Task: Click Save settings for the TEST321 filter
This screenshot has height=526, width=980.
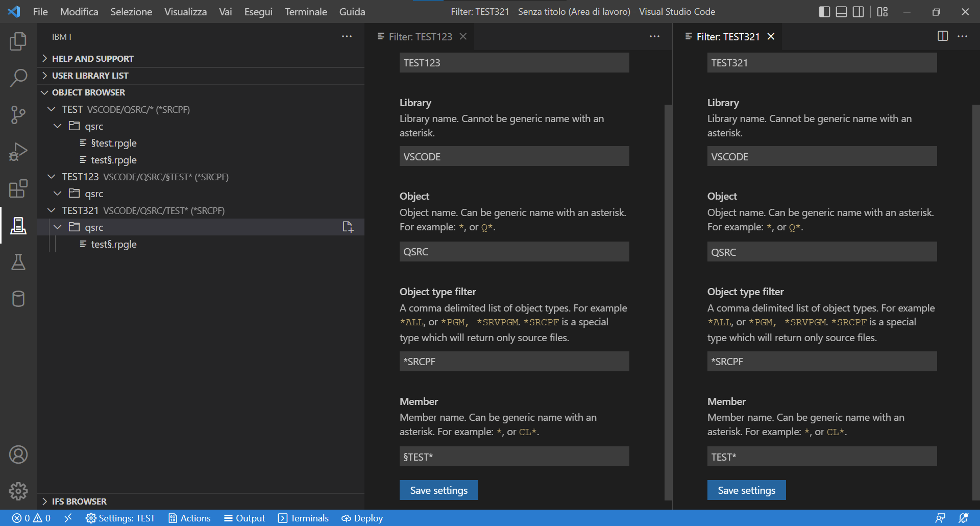Action: click(x=746, y=490)
